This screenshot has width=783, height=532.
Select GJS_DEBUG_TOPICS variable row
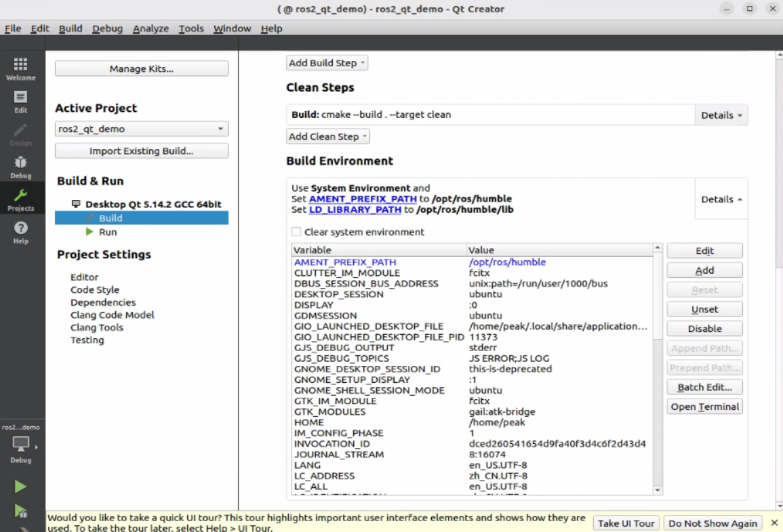472,359
